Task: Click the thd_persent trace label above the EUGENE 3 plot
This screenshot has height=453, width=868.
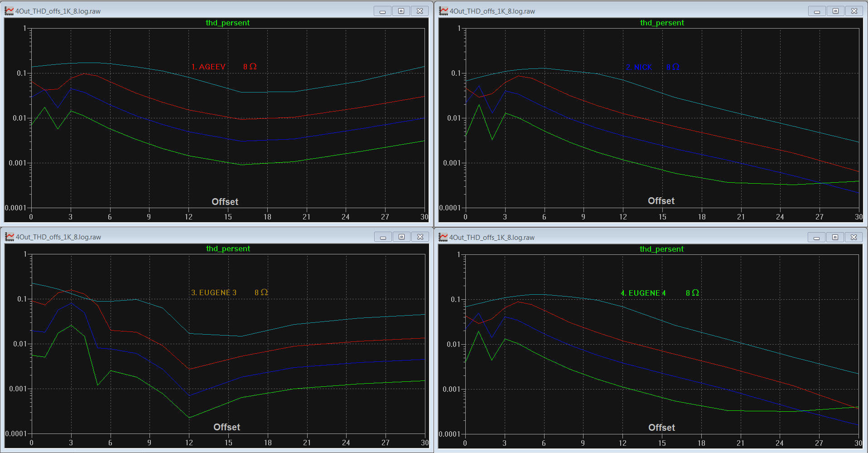Action: tap(228, 248)
